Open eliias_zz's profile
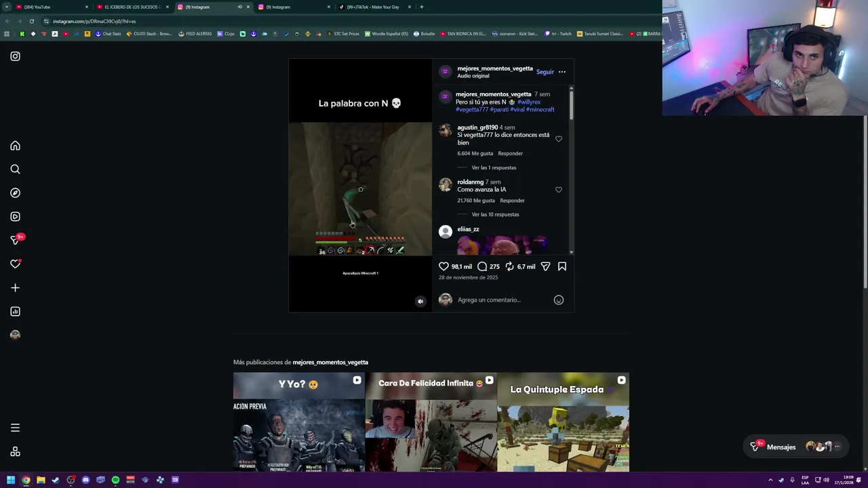This screenshot has width=868, height=488. pos(468,229)
